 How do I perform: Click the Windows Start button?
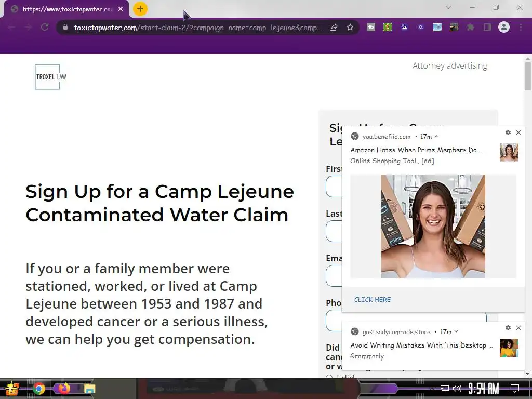12,389
